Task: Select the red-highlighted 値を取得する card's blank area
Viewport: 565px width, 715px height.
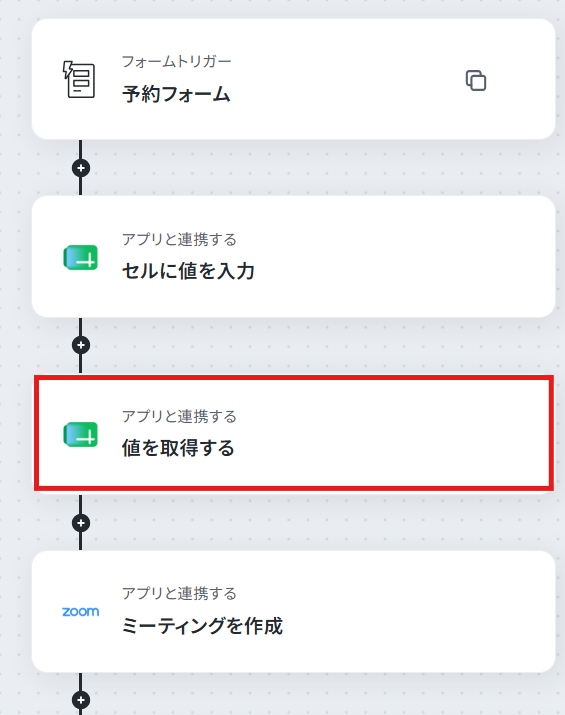Action: coord(392,433)
